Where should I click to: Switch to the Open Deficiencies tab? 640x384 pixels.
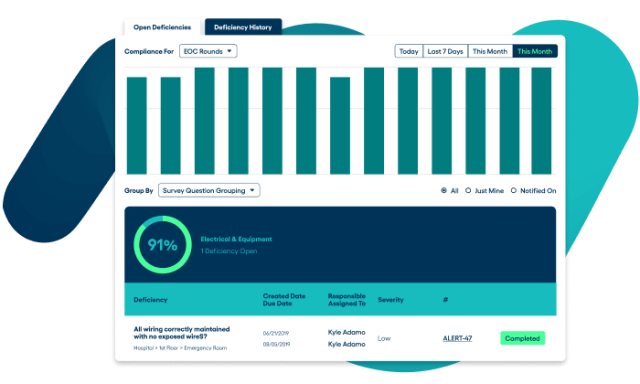(x=162, y=27)
